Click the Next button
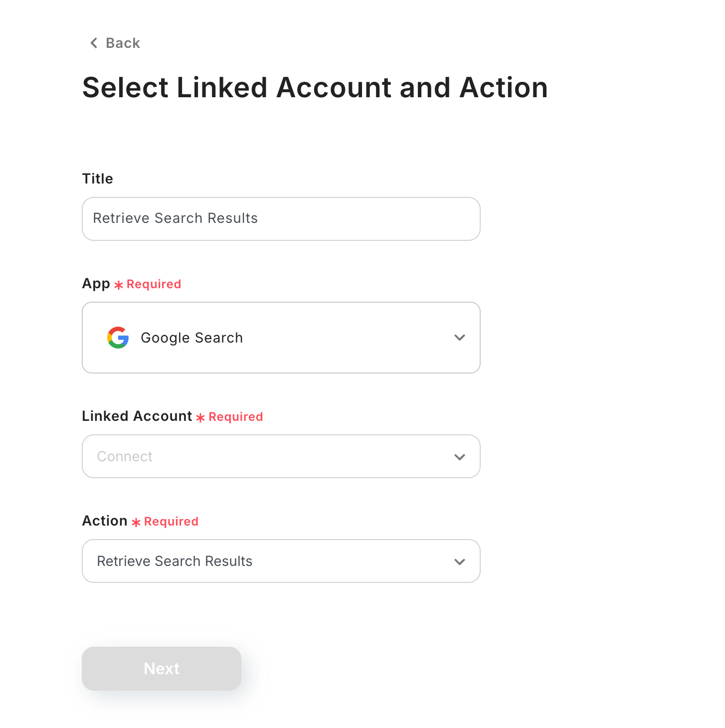The height and width of the screenshot is (728, 725). pyautogui.click(x=162, y=669)
